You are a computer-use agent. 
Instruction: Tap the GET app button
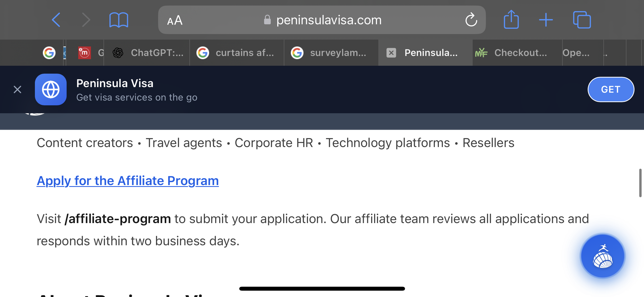point(611,89)
